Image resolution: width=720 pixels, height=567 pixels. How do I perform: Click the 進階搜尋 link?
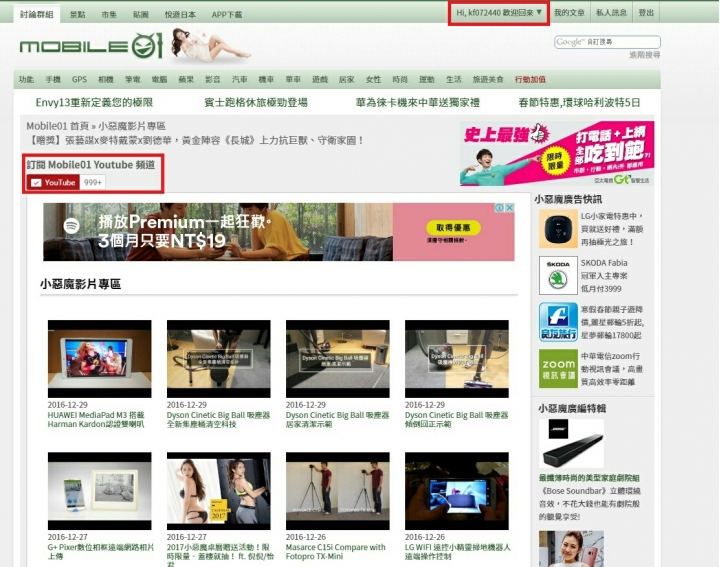(x=644, y=55)
